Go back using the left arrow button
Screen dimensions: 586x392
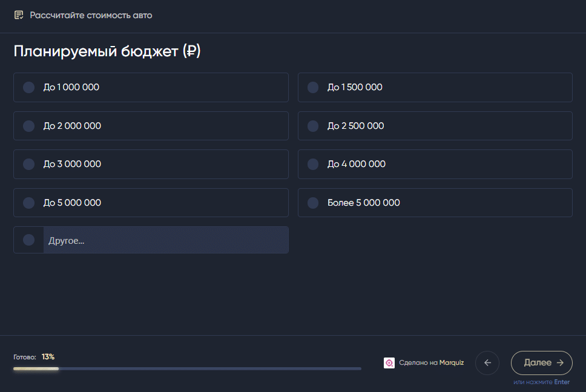point(487,363)
